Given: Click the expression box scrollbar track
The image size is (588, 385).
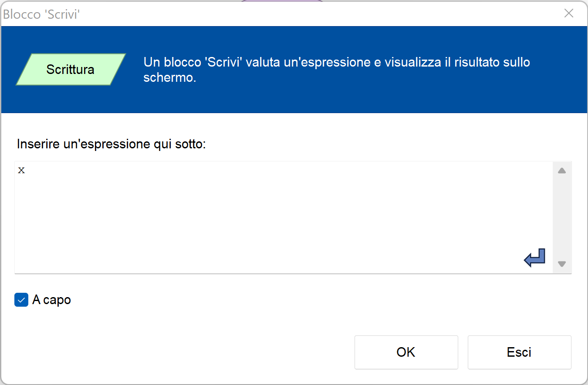Looking at the screenshot, I should tap(562, 218).
